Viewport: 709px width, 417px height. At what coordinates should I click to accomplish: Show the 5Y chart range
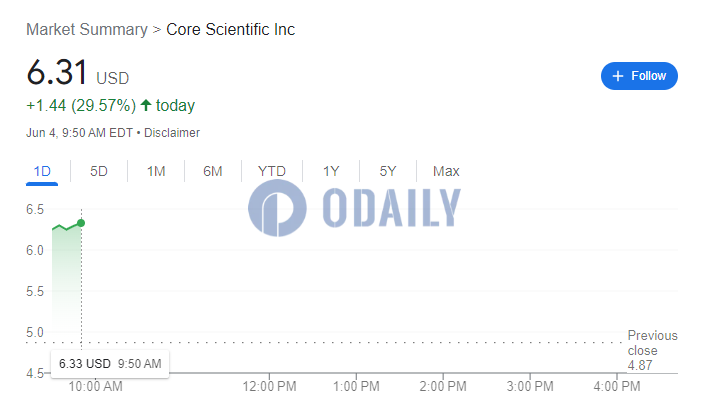pos(388,171)
